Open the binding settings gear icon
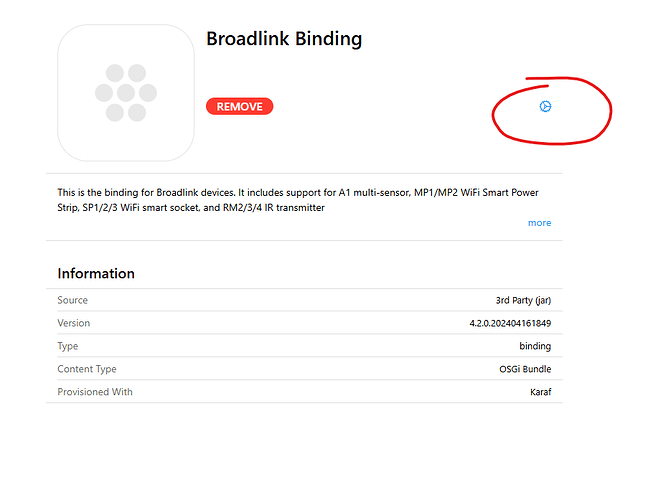Image resolution: width=652 pixels, height=500 pixels. click(545, 107)
